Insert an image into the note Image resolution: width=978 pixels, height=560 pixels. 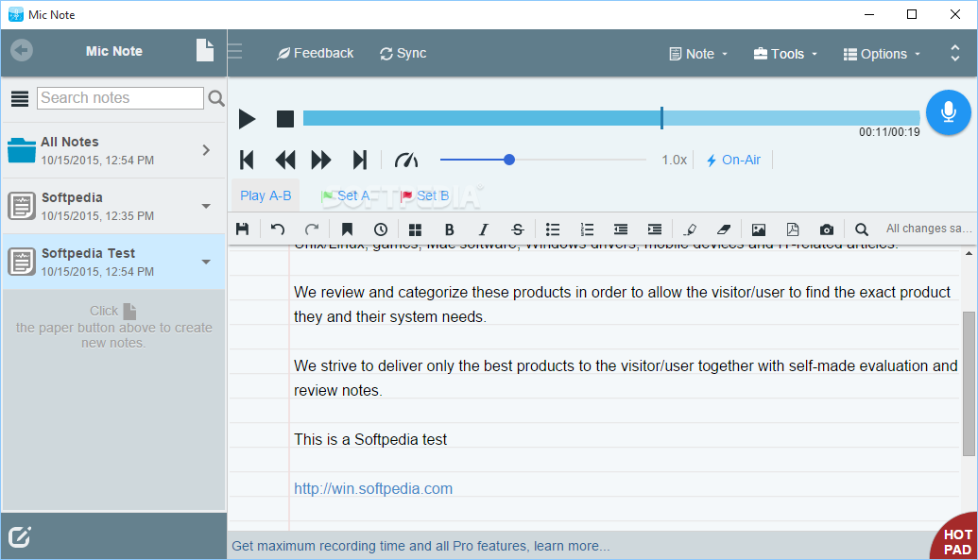(759, 229)
